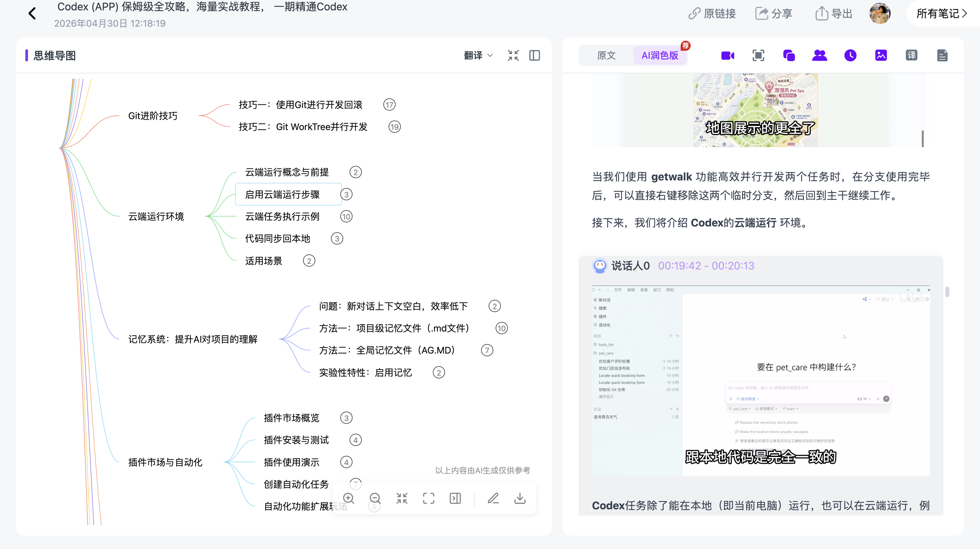Select 代码同步回本地 node
This screenshot has height=549, width=980.
pyautogui.click(x=278, y=239)
